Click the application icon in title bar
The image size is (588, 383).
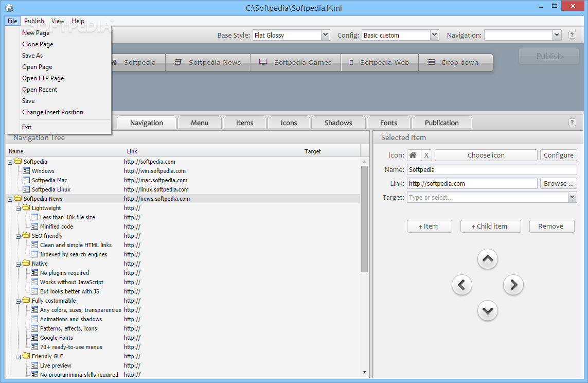9,8
